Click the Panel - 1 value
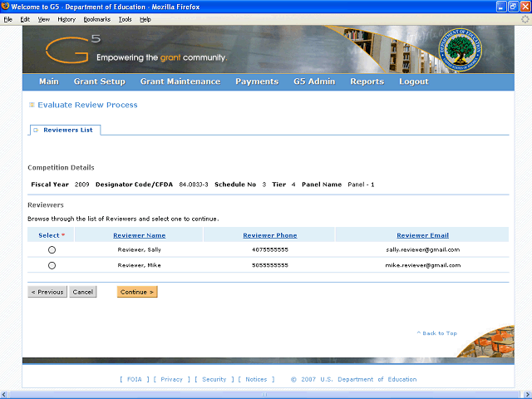The width and height of the screenshot is (532, 399). [361, 185]
